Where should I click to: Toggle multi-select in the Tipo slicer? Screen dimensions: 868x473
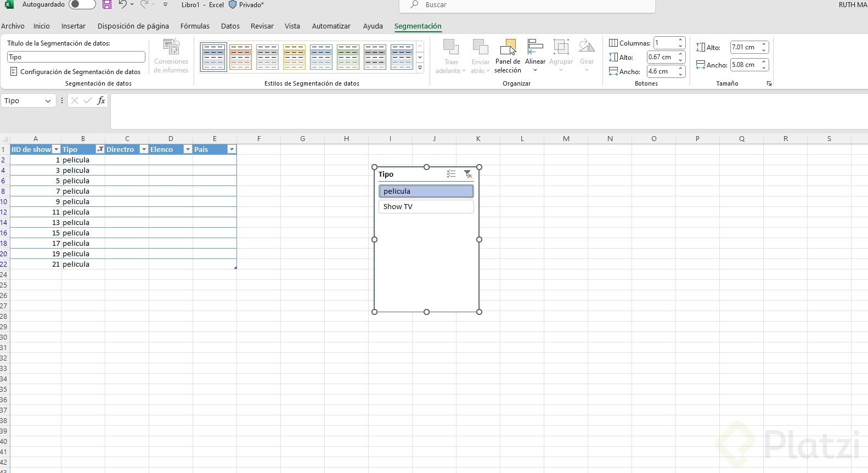tap(451, 174)
